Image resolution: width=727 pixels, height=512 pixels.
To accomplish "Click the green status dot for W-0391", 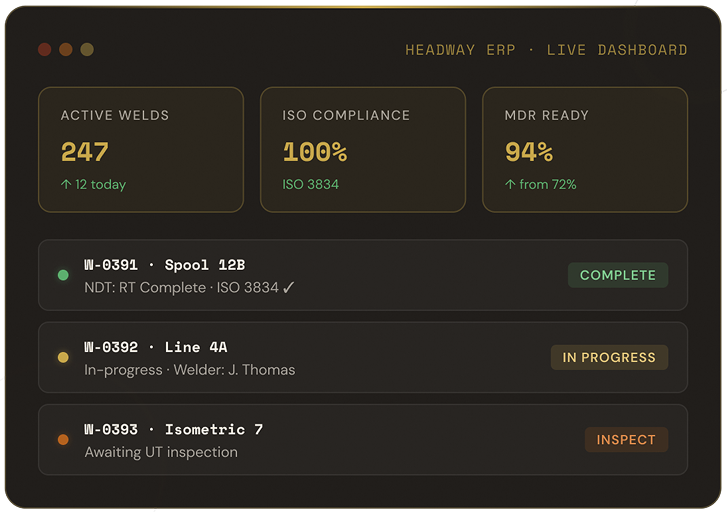I will point(63,275).
